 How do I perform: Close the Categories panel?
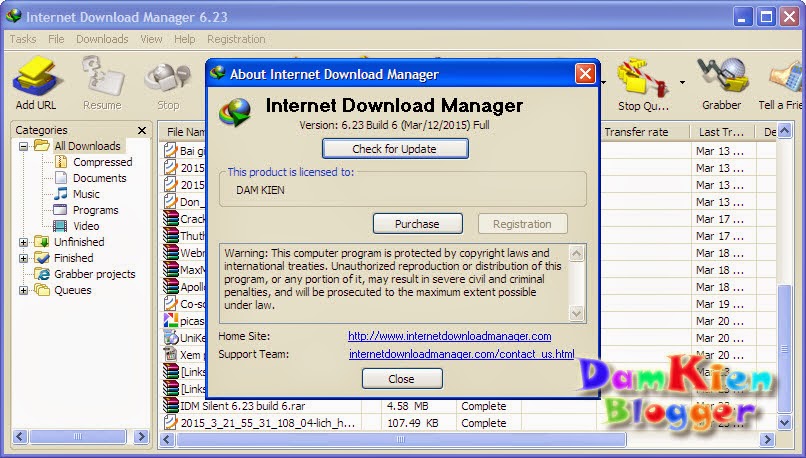point(142,131)
